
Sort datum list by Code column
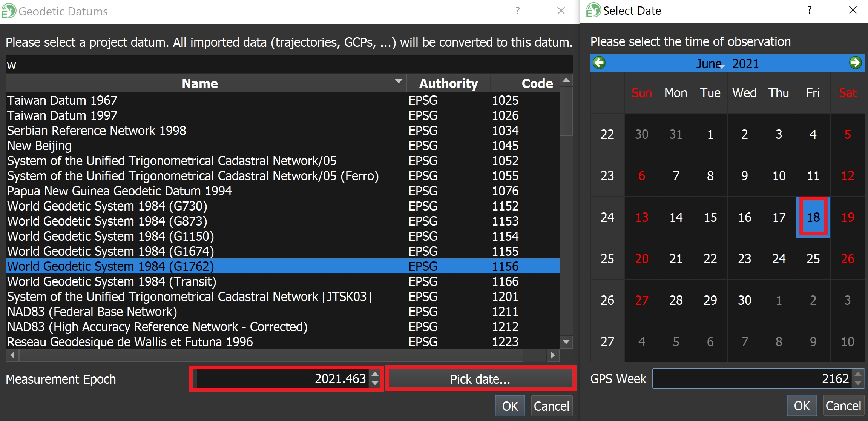[x=524, y=83]
